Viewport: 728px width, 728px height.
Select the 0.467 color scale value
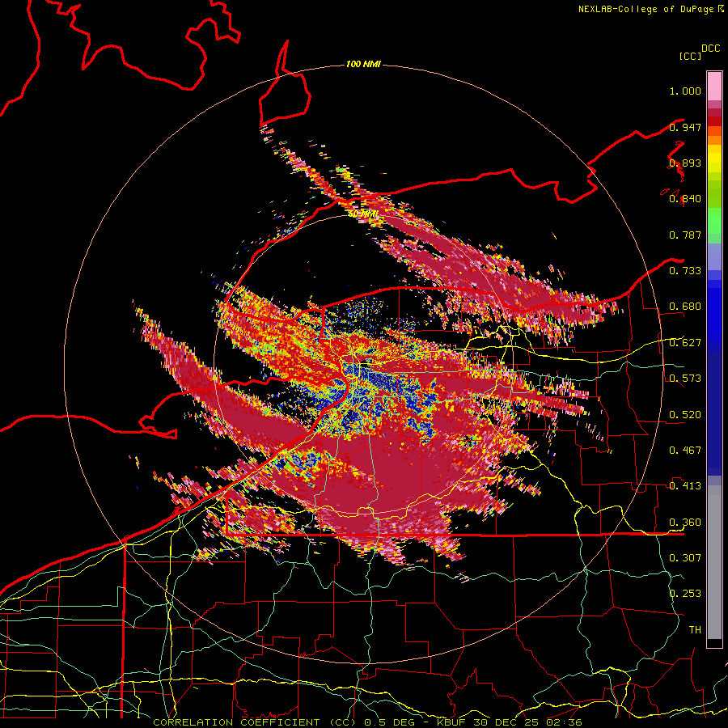click(x=685, y=451)
